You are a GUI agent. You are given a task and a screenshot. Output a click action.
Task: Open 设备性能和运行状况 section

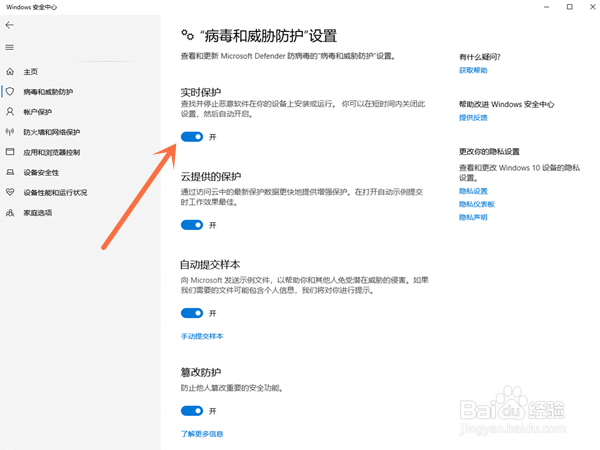tap(55, 192)
